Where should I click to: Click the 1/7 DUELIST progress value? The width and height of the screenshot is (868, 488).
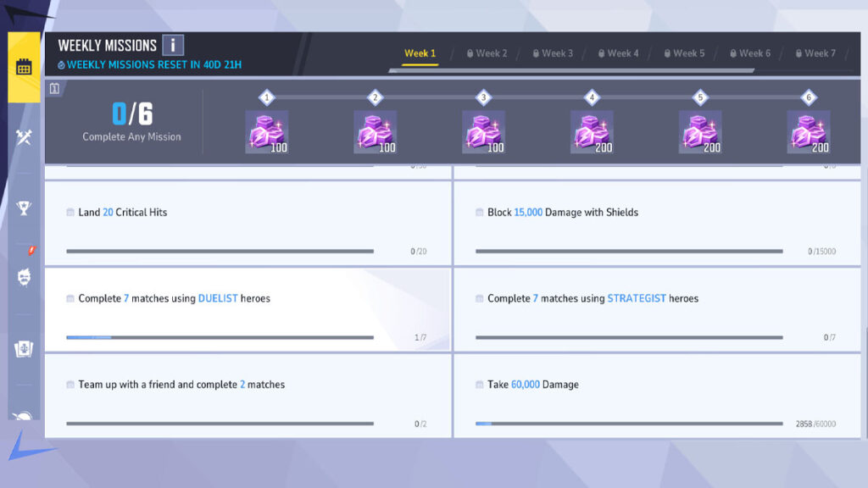(x=420, y=337)
